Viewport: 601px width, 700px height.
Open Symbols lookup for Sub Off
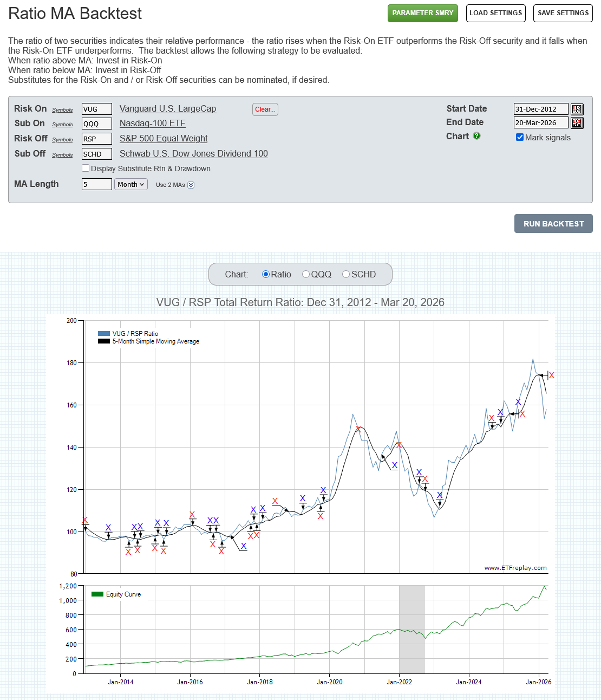62,155
